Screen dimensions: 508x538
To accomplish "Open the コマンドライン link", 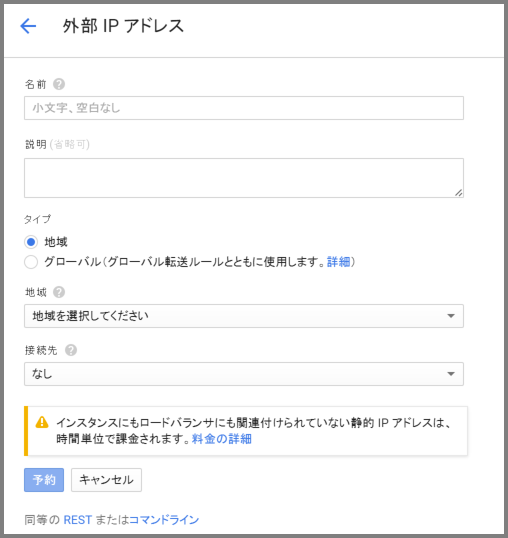I will [164, 520].
